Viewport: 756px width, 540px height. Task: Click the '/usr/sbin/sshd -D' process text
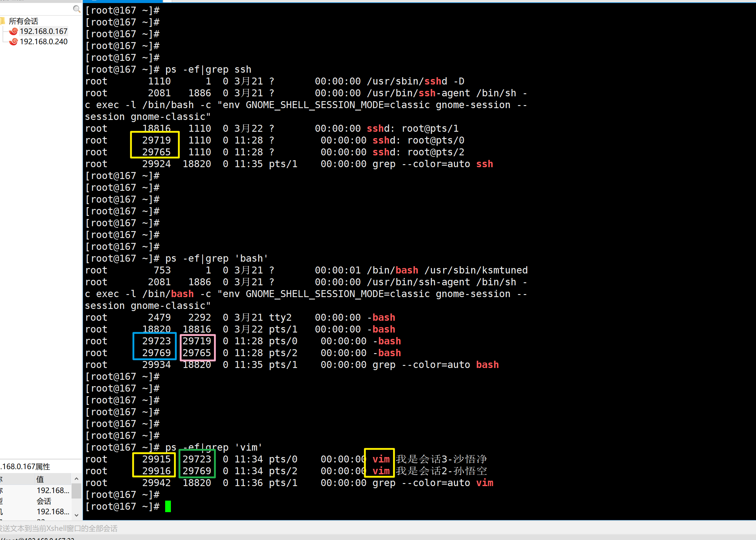click(x=416, y=81)
